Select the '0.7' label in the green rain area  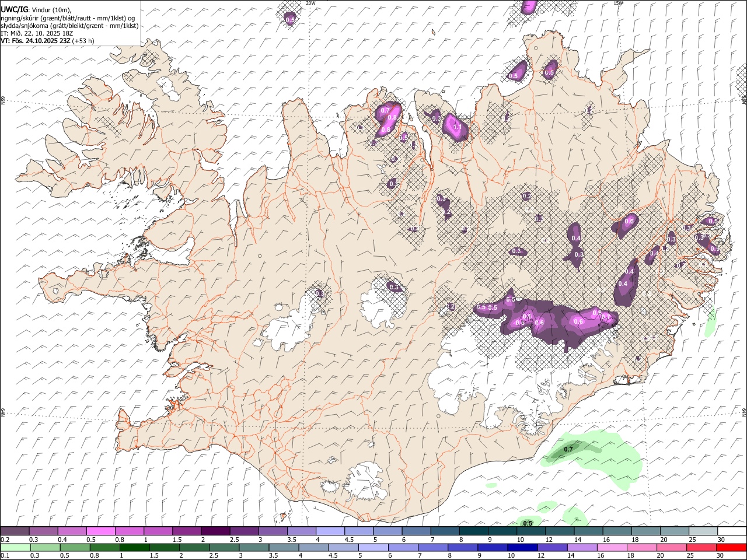568,449
